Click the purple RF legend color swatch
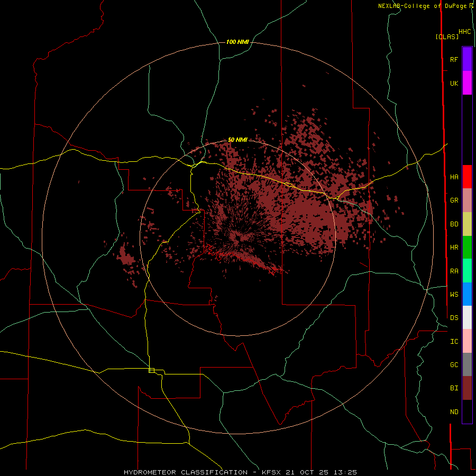 (x=467, y=59)
